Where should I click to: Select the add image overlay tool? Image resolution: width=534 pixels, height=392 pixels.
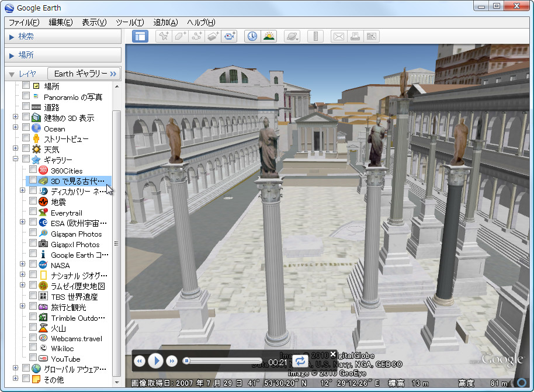[213, 36]
